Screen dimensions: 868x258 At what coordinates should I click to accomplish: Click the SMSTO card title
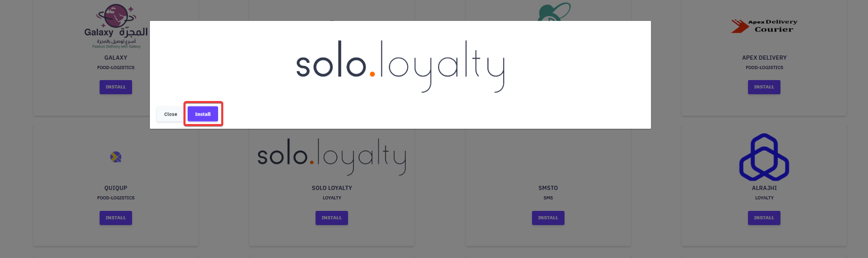pyautogui.click(x=548, y=188)
